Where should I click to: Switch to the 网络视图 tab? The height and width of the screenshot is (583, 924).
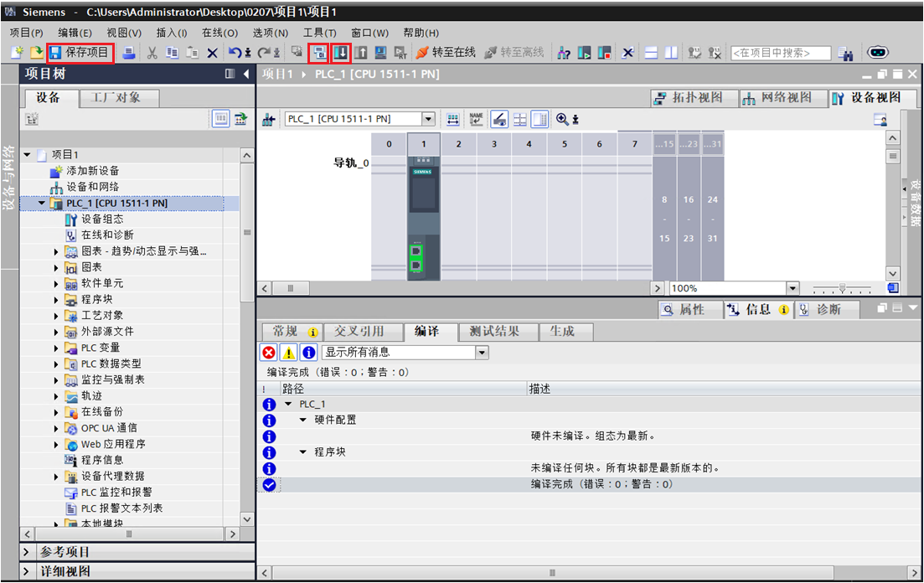click(782, 98)
